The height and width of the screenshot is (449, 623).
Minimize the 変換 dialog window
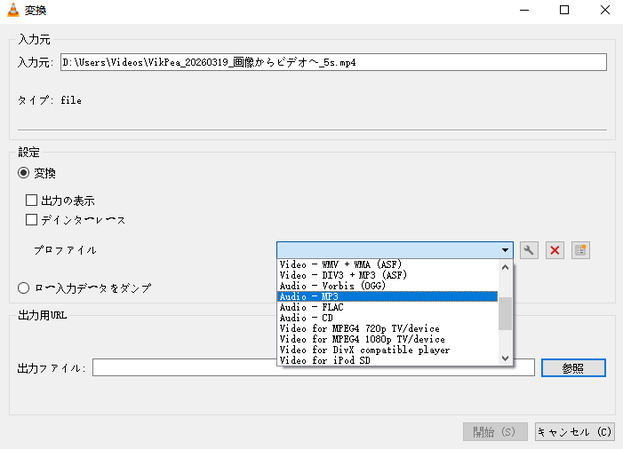(x=524, y=10)
